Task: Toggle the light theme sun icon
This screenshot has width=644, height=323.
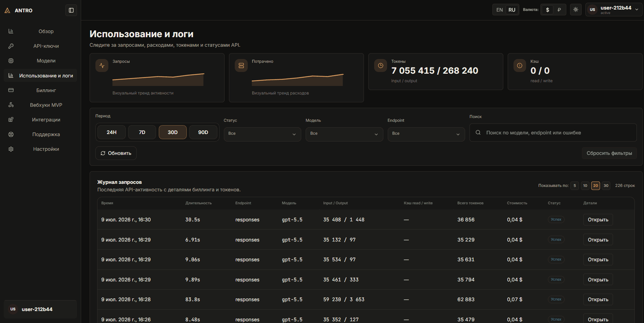Action: pyautogui.click(x=576, y=10)
